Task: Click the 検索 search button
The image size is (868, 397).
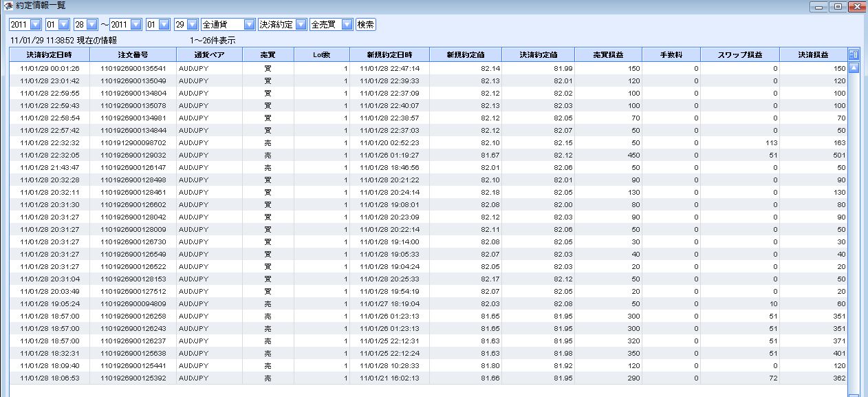Action: pos(366,24)
